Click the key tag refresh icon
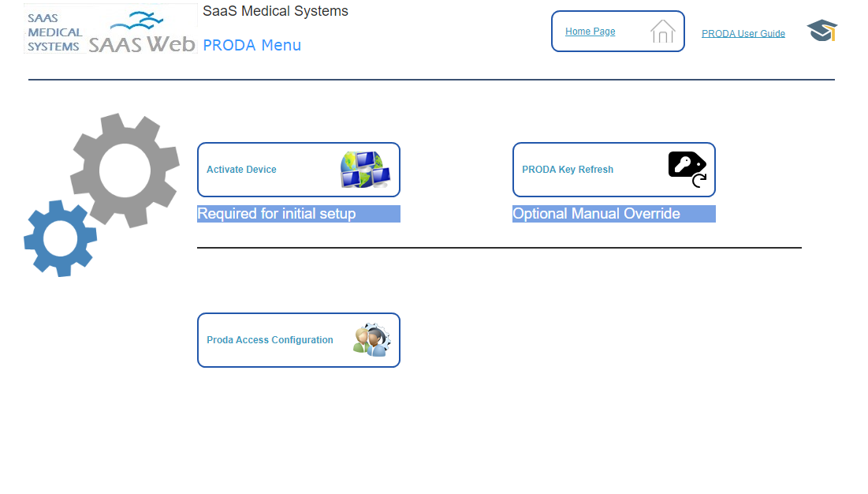Image resolution: width=868 pixels, height=494 pixels. click(x=687, y=170)
